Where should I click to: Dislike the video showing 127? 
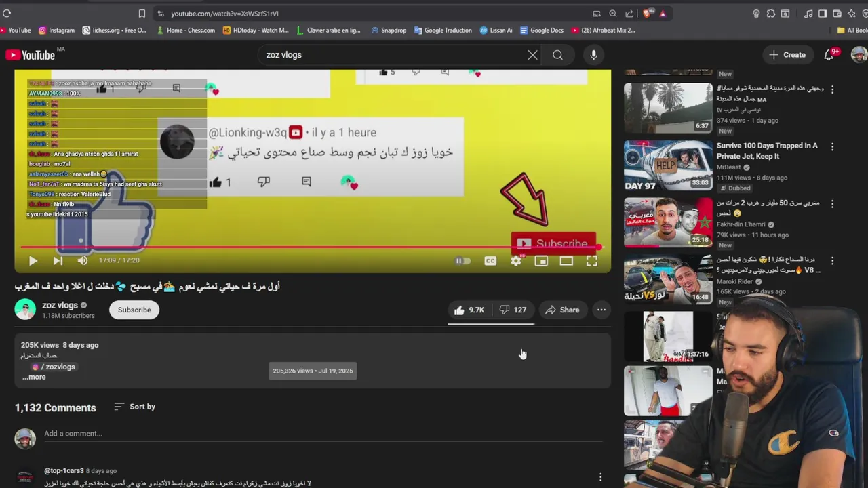pyautogui.click(x=513, y=310)
